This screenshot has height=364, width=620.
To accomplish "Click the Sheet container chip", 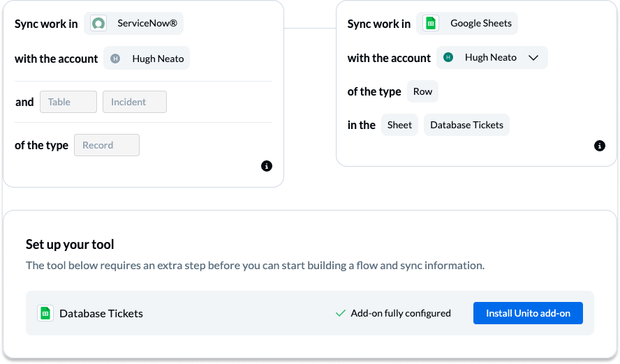I will pos(400,125).
